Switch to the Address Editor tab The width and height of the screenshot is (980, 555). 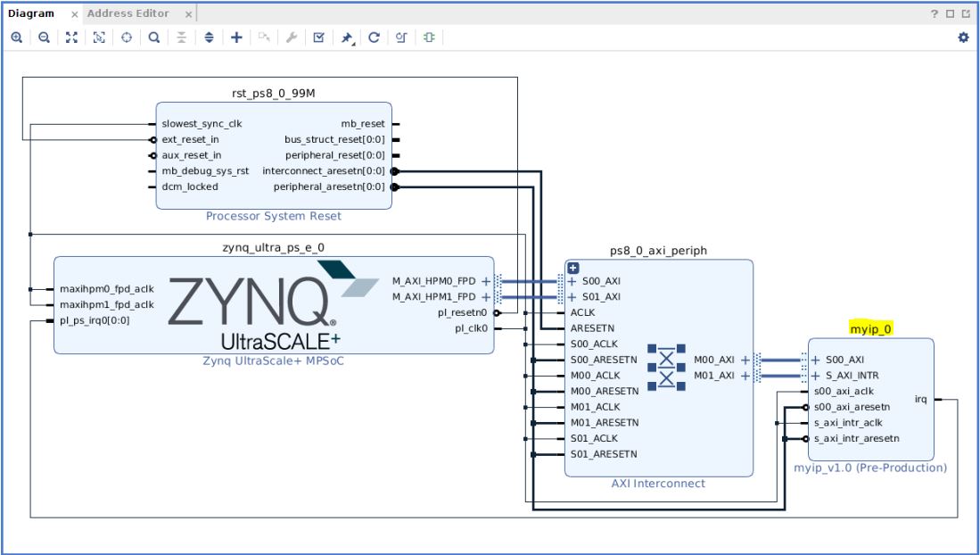(128, 14)
